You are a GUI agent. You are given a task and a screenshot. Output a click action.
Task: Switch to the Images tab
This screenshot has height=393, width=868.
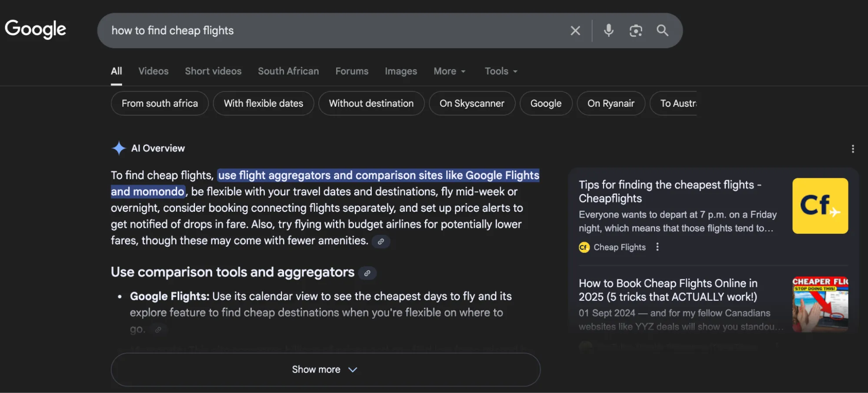pos(401,71)
